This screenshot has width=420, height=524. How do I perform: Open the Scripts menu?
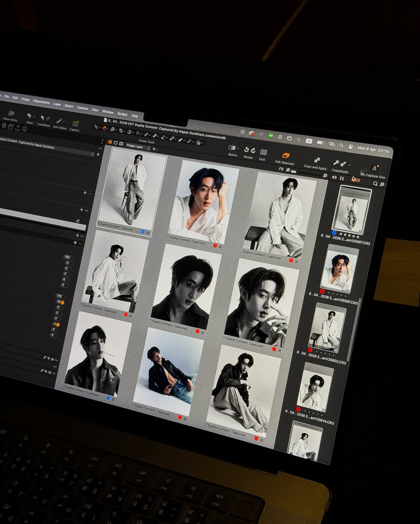pos(122,114)
